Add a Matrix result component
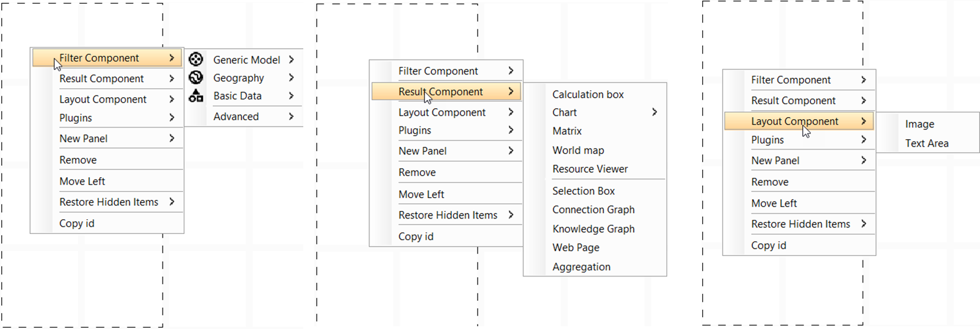Screen dimensions: 980x329 567,131
